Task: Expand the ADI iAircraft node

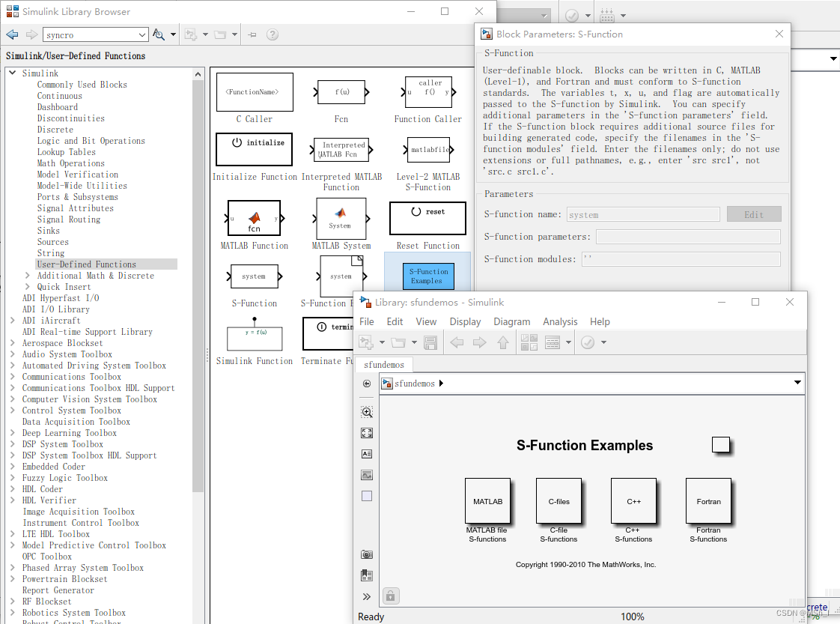Action: point(12,321)
